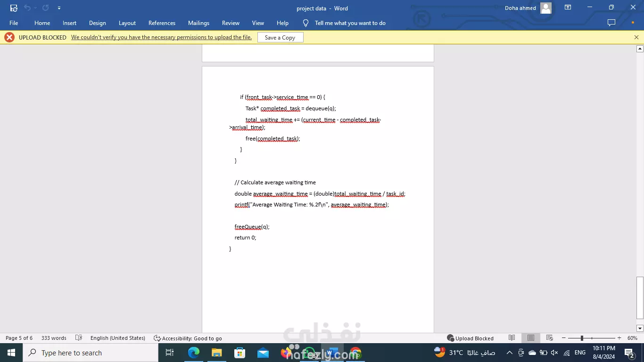Click 'Accessibility: Good to go' status

(188, 338)
